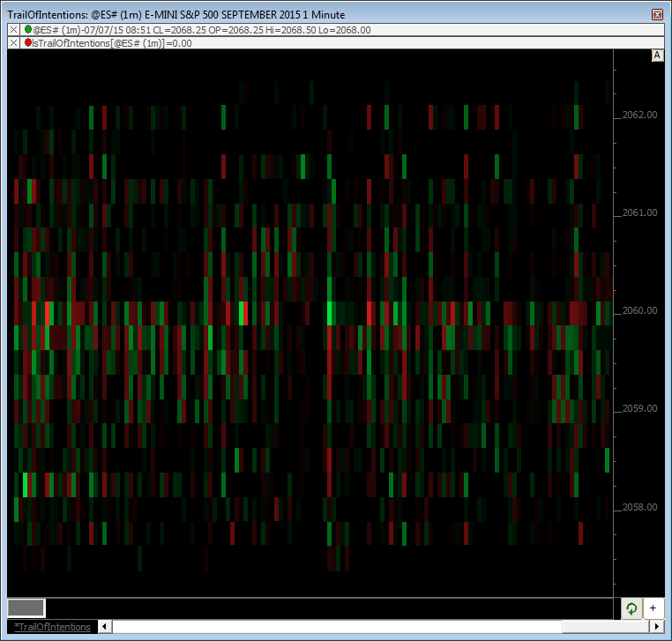Remove the IsTrailOfIntentions row using its X box
Image resolution: width=672 pixels, height=641 pixels.
click(13, 42)
